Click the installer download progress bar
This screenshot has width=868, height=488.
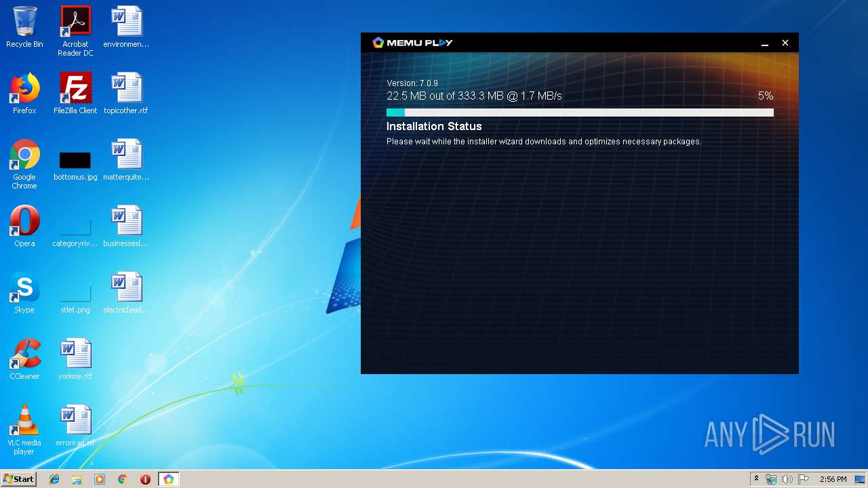tap(580, 113)
